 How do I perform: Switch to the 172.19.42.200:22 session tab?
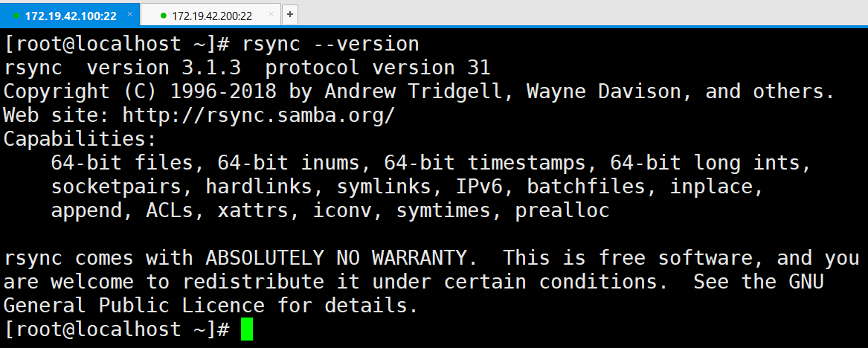(212, 15)
